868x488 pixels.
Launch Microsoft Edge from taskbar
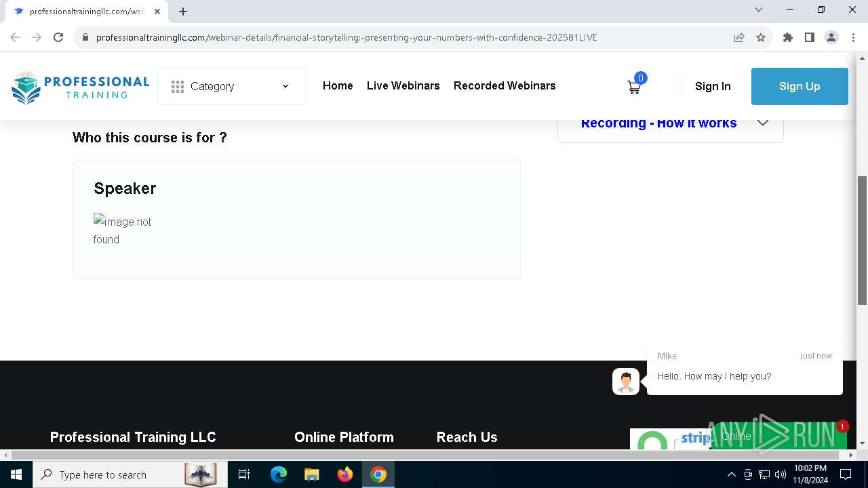point(279,474)
